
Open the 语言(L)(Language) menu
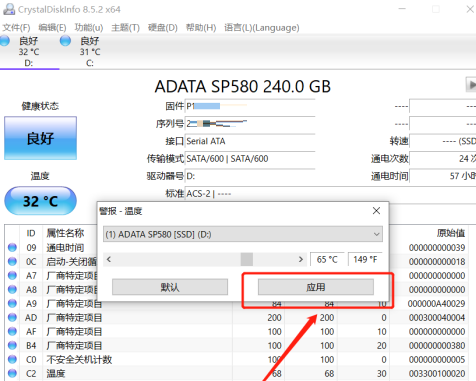pyautogui.click(x=262, y=28)
